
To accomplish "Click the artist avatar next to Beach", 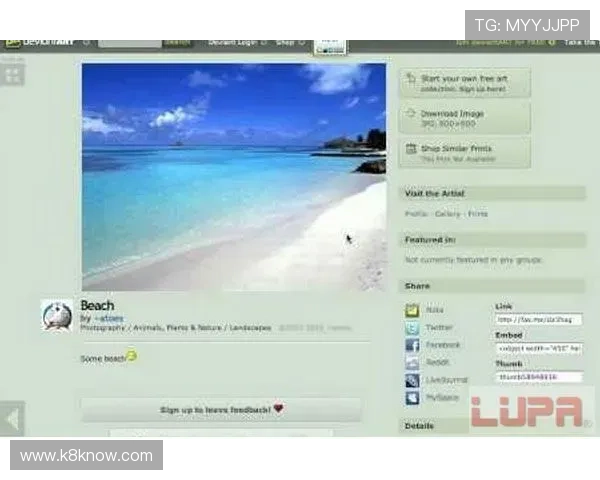I will [56, 315].
